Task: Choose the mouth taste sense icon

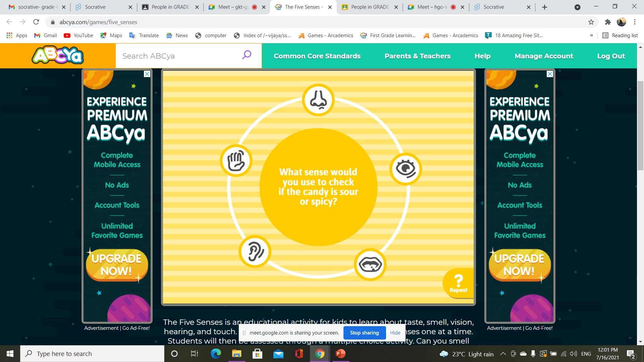Action: pos(370,265)
